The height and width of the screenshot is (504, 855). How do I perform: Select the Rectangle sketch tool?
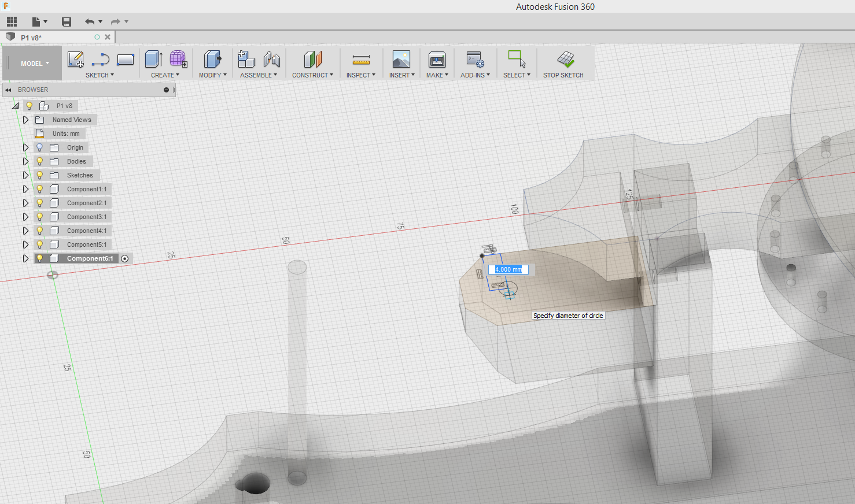126,59
